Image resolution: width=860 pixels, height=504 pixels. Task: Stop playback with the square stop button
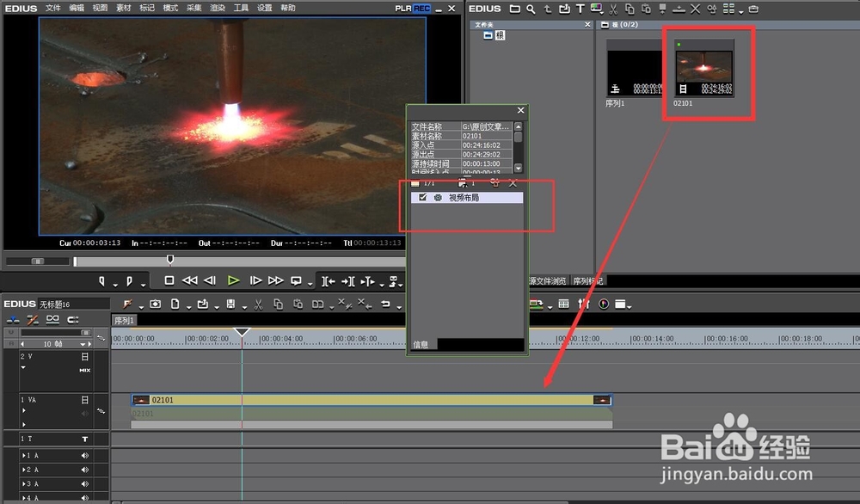169,280
